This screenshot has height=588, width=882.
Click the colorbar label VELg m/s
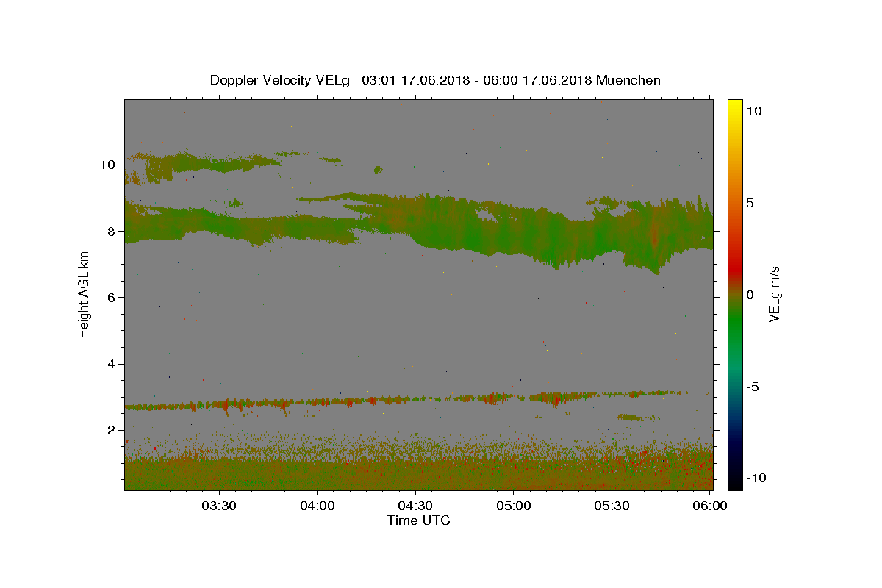(x=774, y=294)
